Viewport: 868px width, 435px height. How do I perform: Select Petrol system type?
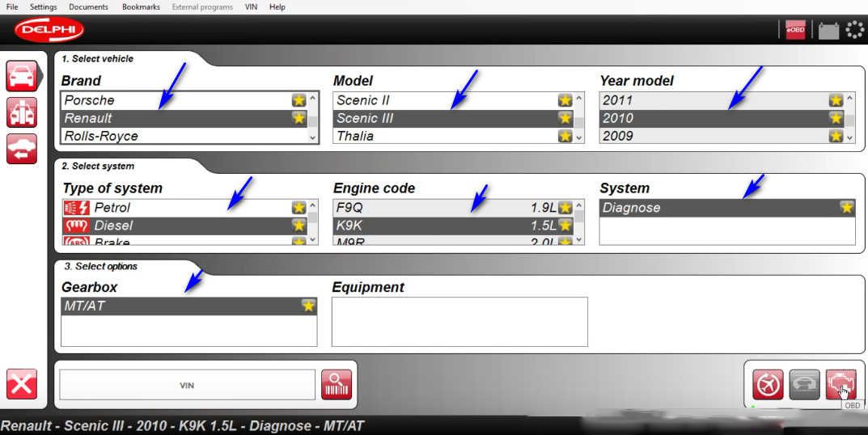pyautogui.click(x=185, y=208)
